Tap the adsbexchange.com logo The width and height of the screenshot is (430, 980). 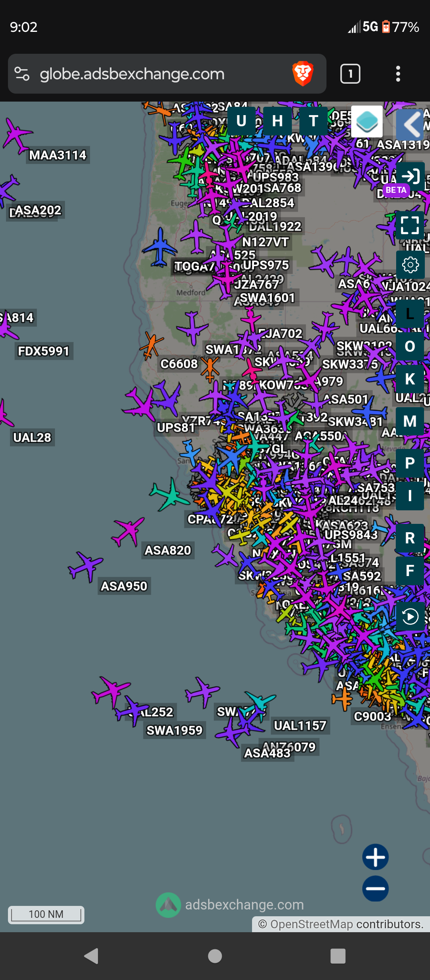click(x=168, y=905)
